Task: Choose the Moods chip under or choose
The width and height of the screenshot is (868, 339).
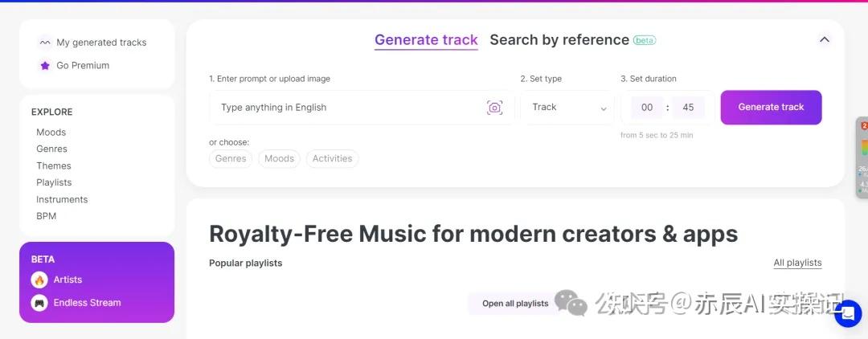Action: point(279,159)
